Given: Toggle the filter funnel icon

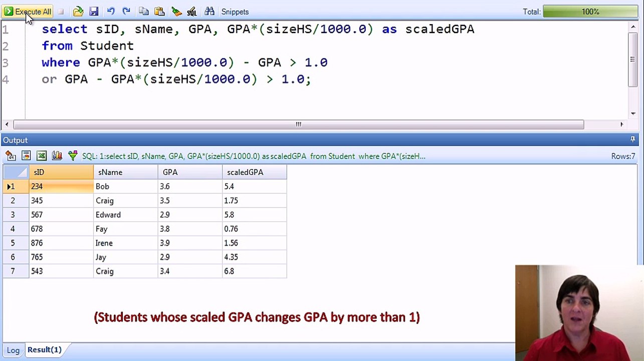Looking at the screenshot, I should [73, 156].
